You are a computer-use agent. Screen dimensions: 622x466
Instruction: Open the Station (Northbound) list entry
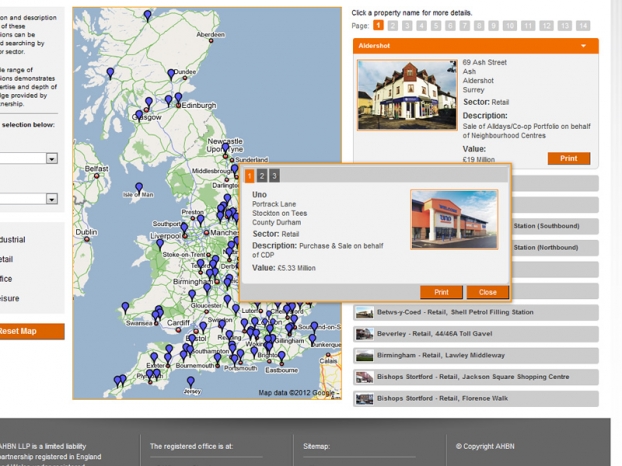click(x=555, y=247)
